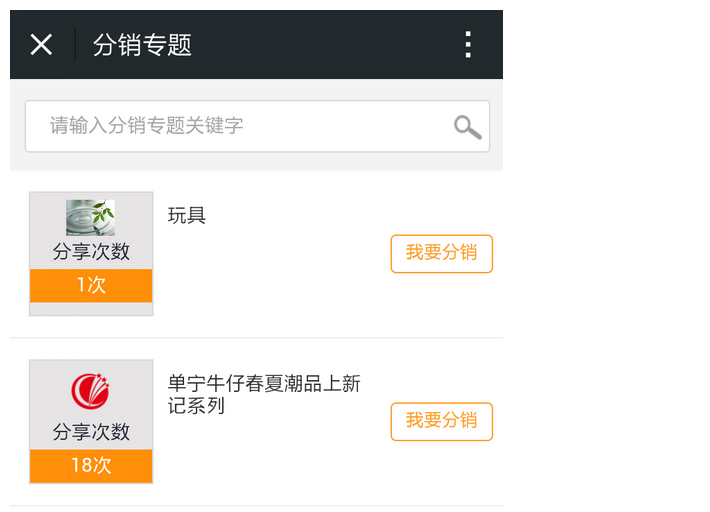Focus the 请输入分销专题关键字 search field
Screen dimensions: 710x512
click(240, 126)
